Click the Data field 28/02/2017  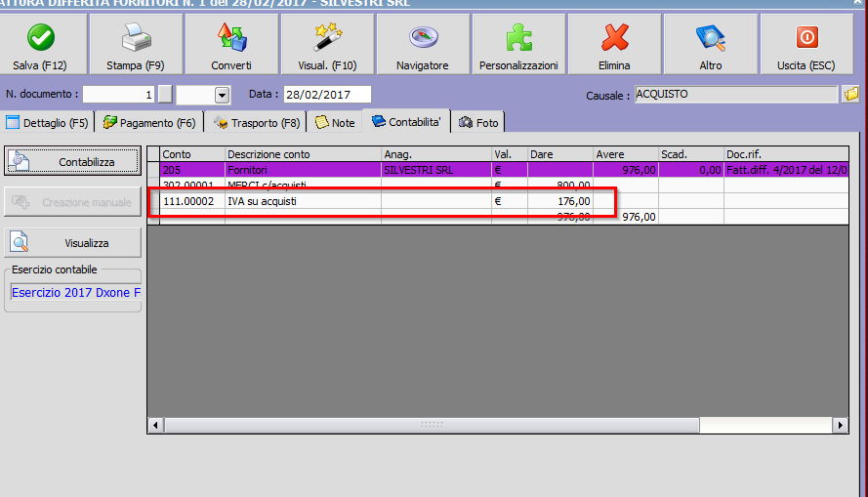(327, 95)
